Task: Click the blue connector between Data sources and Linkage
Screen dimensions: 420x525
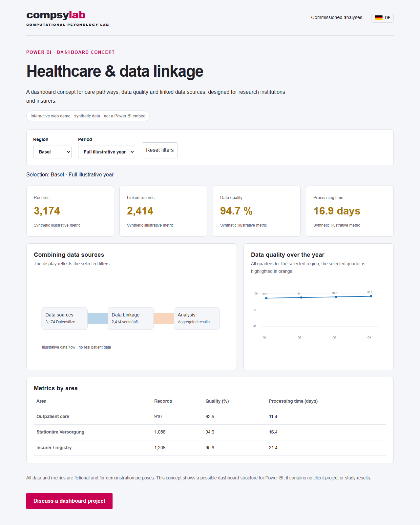Action: (x=98, y=318)
